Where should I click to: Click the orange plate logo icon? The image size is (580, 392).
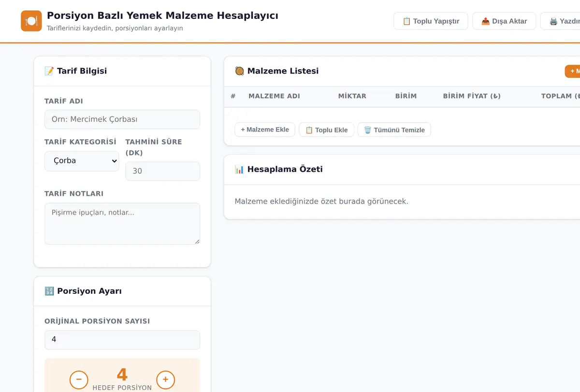click(x=31, y=21)
